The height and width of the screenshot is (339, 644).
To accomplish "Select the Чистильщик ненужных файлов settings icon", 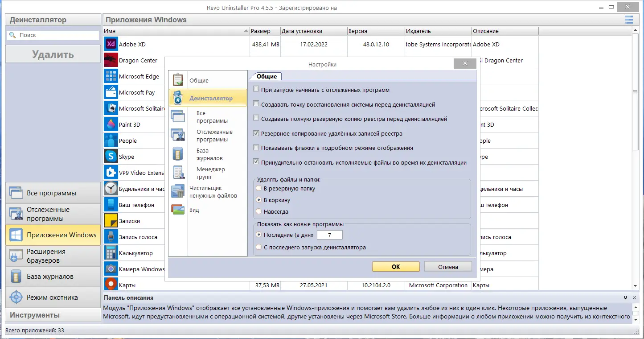I will pos(178,191).
